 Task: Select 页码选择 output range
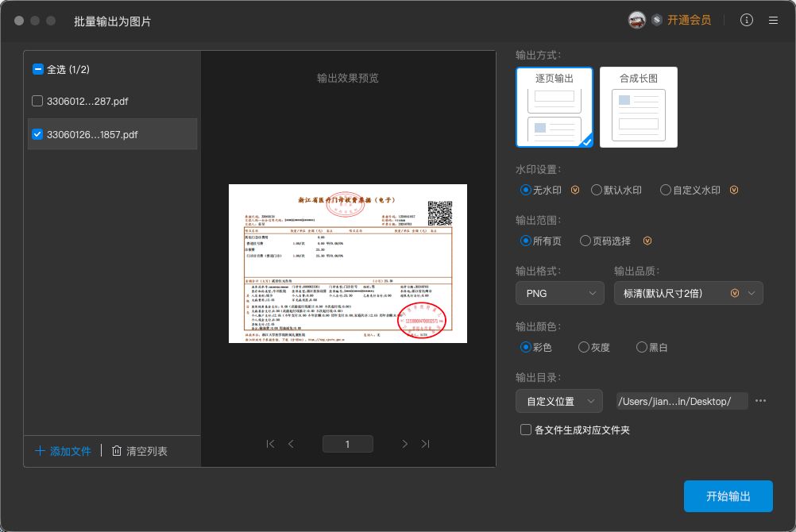tap(585, 241)
